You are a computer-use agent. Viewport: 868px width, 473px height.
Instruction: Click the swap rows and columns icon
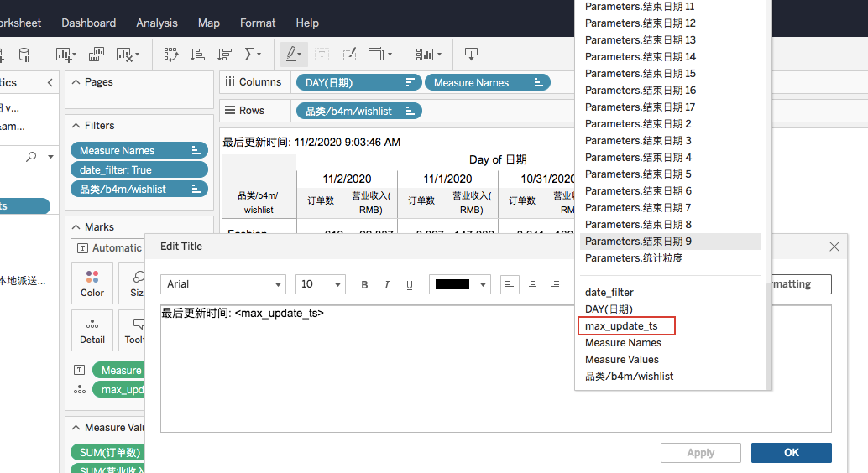pyautogui.click(x=171, y=55)
